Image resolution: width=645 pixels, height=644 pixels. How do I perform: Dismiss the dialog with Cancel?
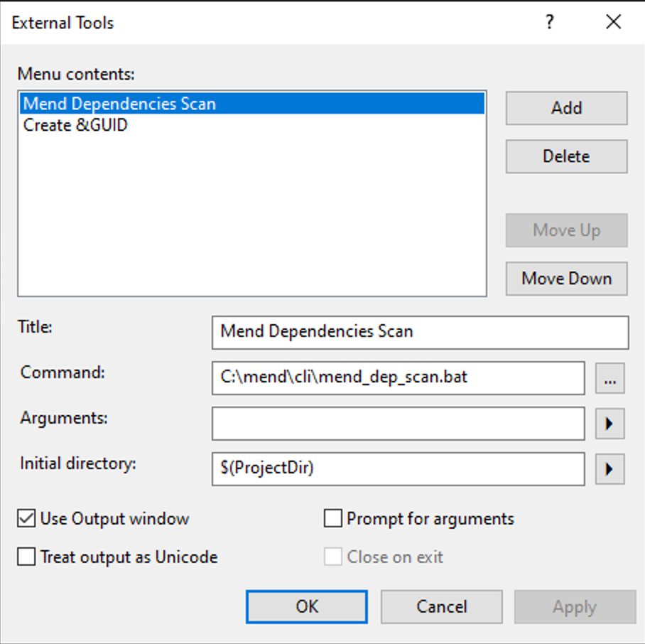pyautogui.click(x=440, y=606)
